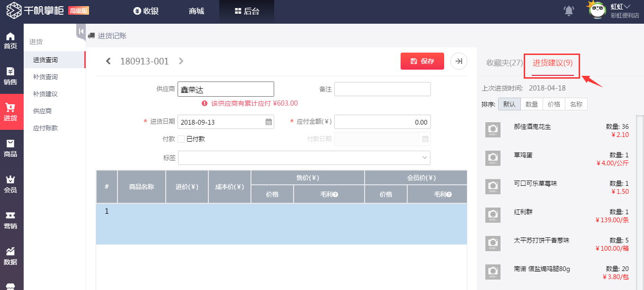Click the red 保存 save button

click(x=422, y=61)
